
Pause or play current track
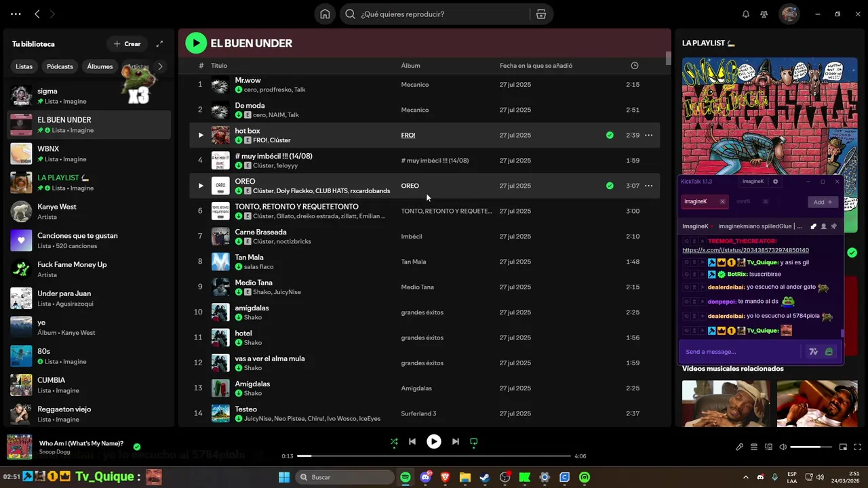point(434,441)
